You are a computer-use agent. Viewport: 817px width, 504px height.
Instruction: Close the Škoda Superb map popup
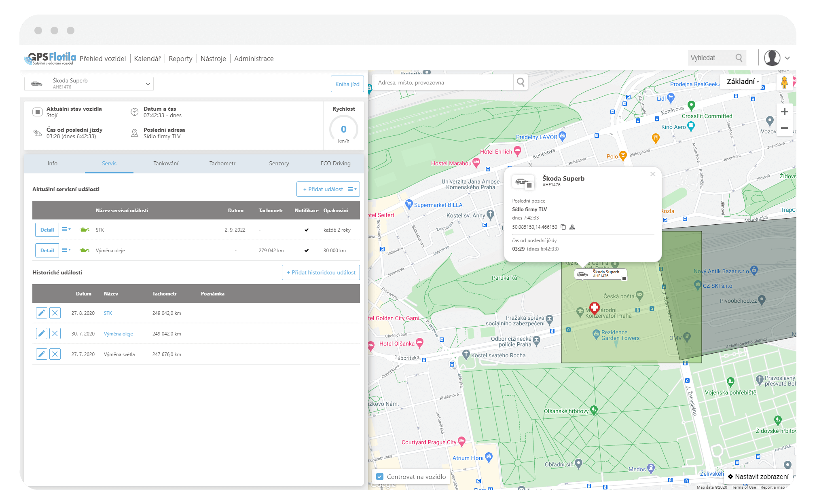(653, 174)
